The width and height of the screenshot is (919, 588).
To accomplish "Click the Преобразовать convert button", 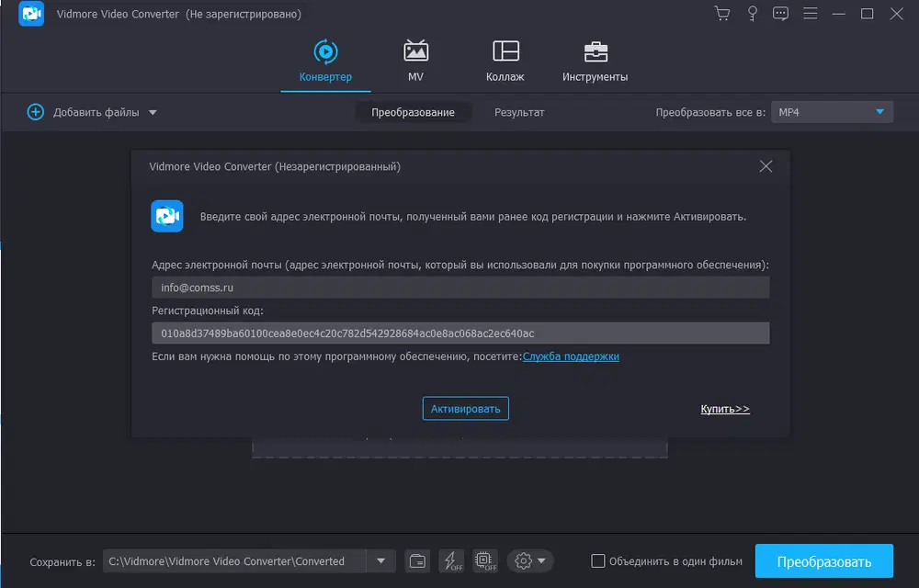I will click(x=824, y=561).
